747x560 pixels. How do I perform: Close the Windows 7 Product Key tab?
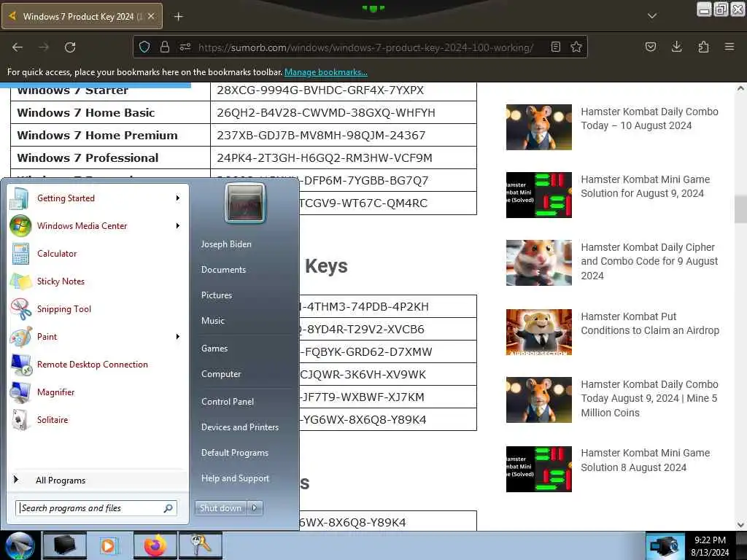click(x=151, y=16)
